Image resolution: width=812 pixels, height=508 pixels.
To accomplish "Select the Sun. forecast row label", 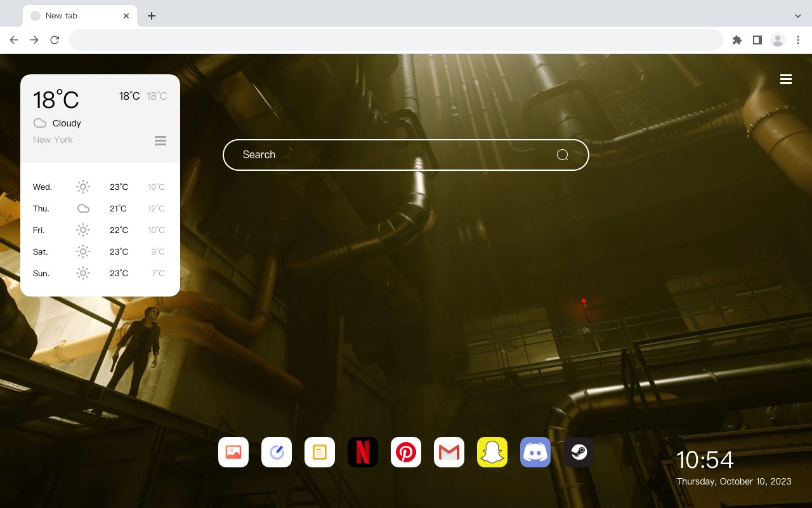I will click(x=41, y=273).
